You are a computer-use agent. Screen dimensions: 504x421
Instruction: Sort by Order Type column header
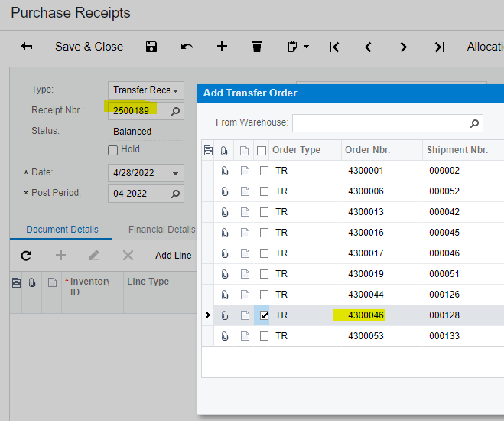296,150
